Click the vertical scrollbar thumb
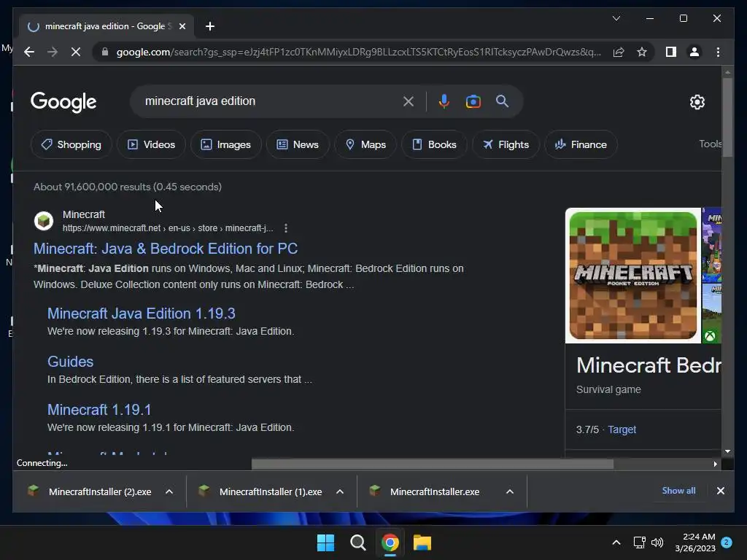The width and height of the screenshot is (747, 560). [727, 117]
